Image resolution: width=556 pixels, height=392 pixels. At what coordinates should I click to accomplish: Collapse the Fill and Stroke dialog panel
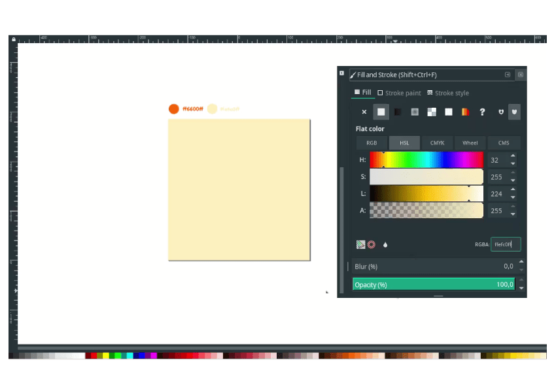point(508,74)
